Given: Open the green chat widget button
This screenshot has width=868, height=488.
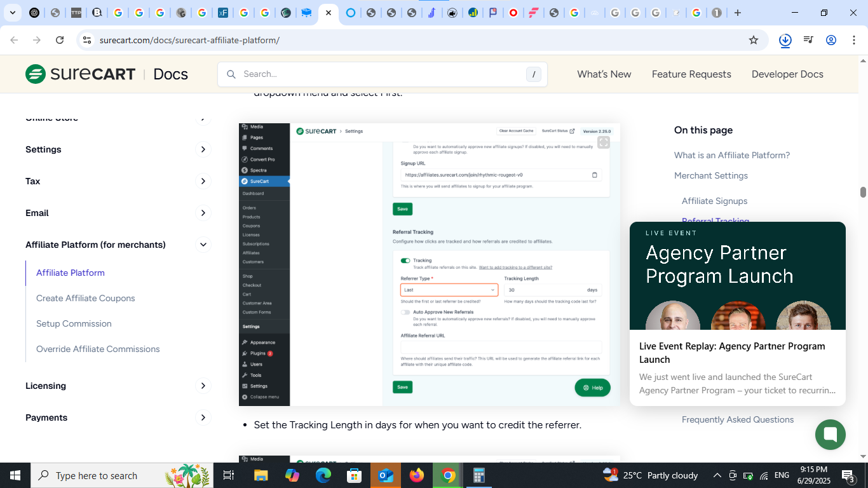Looking at the screenshot, I should 831,435.
